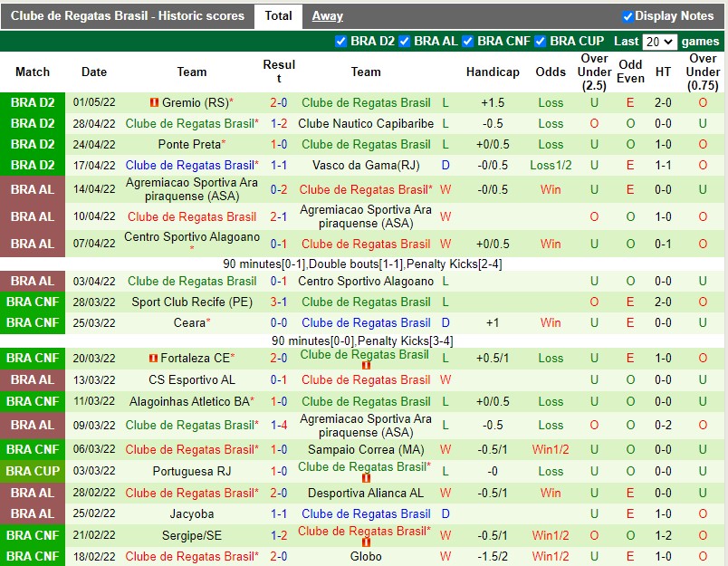Image resolution: width=728 pixels, height=566 pixels.
Task: Click Win1/2 odds in Sampaio Correa row
Action: click(x=551, y=449)
